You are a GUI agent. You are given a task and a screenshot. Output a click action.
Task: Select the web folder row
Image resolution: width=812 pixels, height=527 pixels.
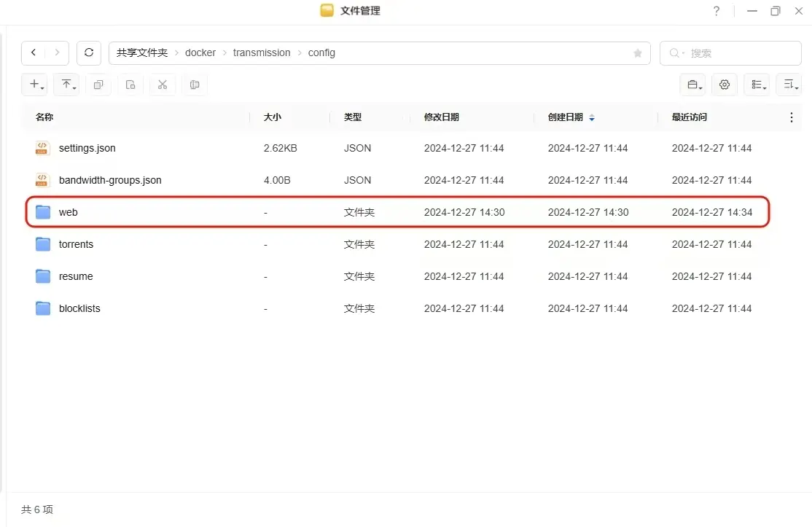point(397,212)
